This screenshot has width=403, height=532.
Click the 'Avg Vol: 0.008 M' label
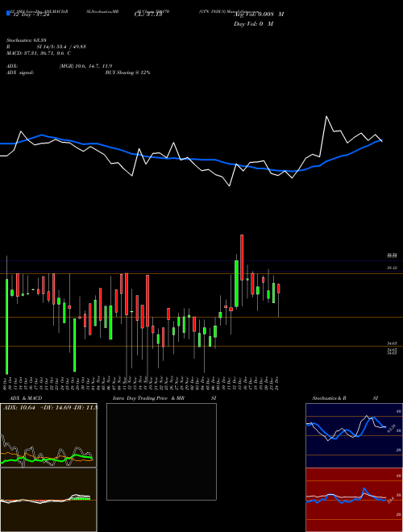coord(259,15)
